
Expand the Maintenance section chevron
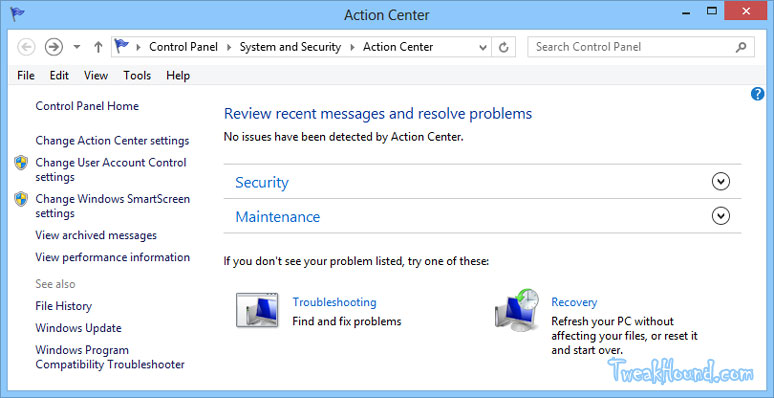pos(721,216)
